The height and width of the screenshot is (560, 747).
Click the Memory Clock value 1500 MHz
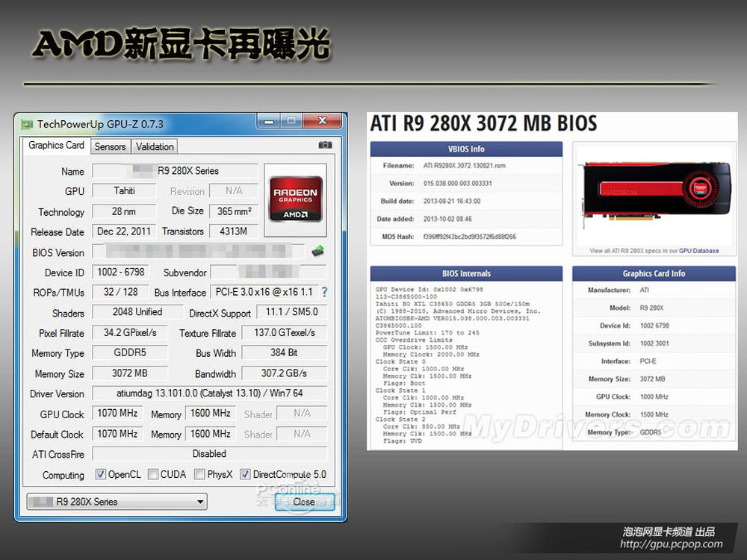coord(654,414)
